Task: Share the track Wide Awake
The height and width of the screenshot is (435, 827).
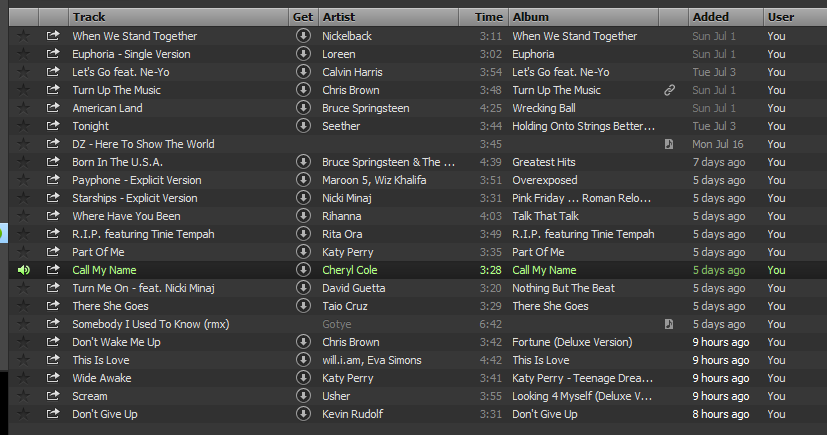Action: click(53, 378)
